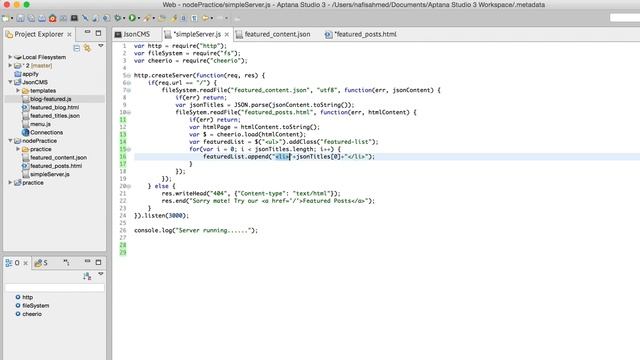Select the Connections item
This screenshot has width=640, height=360.
(47, 132)
